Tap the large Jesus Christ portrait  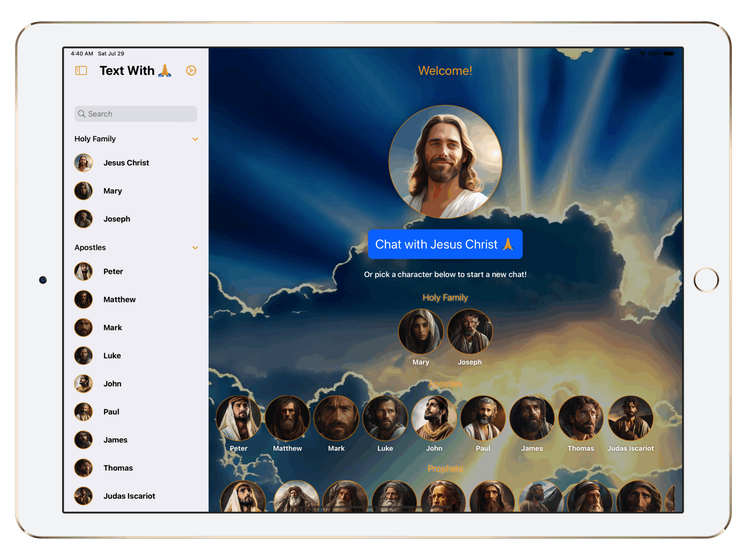tap(445, 162)
